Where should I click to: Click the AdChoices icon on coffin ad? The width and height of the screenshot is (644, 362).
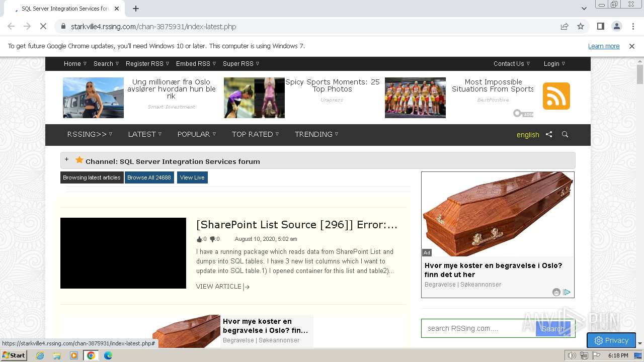567,292
